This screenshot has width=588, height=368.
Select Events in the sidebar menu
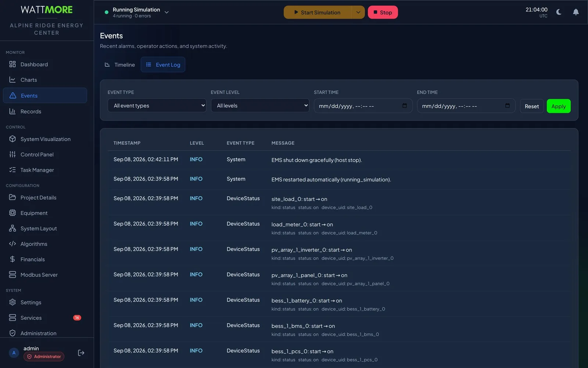[x=45, y=96]
